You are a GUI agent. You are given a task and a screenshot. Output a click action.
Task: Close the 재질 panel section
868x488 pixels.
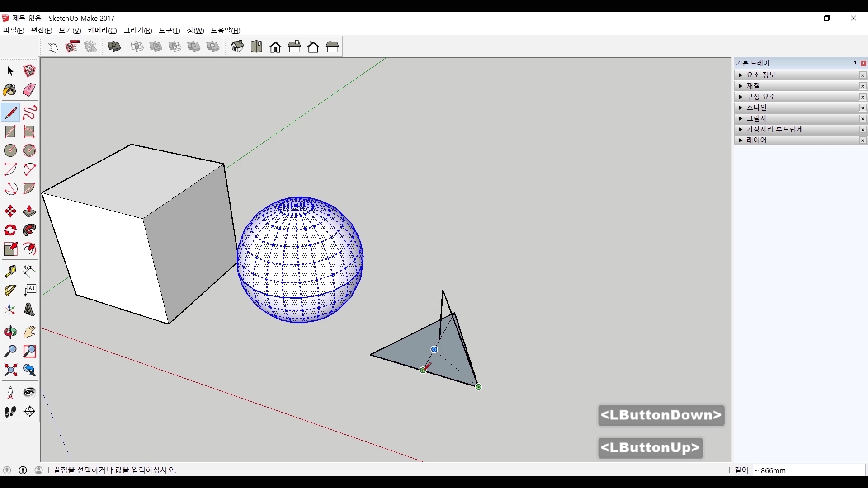pyautogui.click(x=863, y=86)
